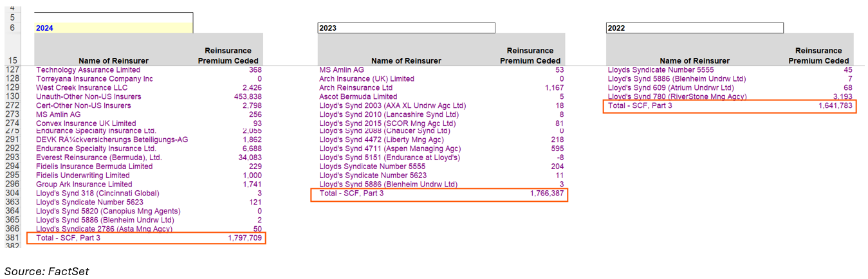Viewport: 868px width, 279px height.
Task: Select 2024 'Total - SCF, Part 3' label
Action: [x=68, y=238]
